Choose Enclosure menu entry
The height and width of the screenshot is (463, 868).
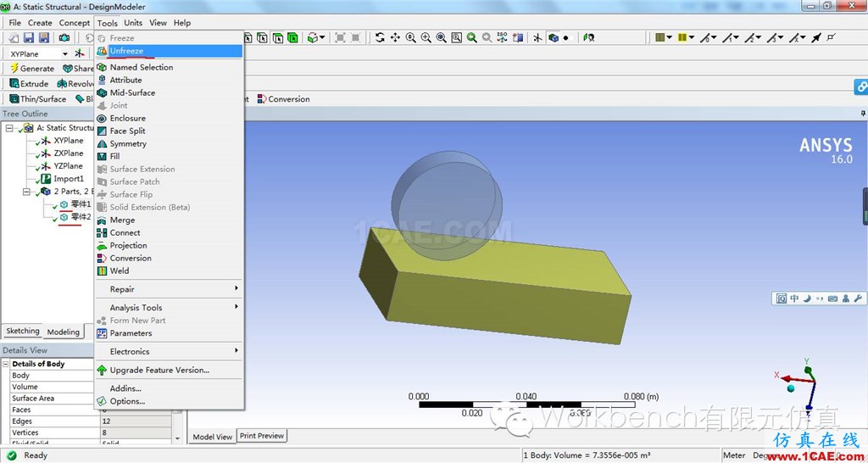coord(169,118)
